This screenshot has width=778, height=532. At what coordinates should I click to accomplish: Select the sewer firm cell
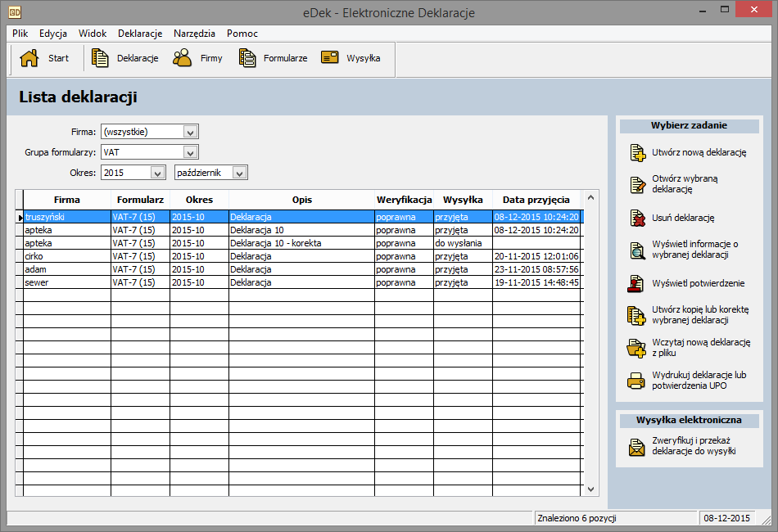tap(67, 282)
